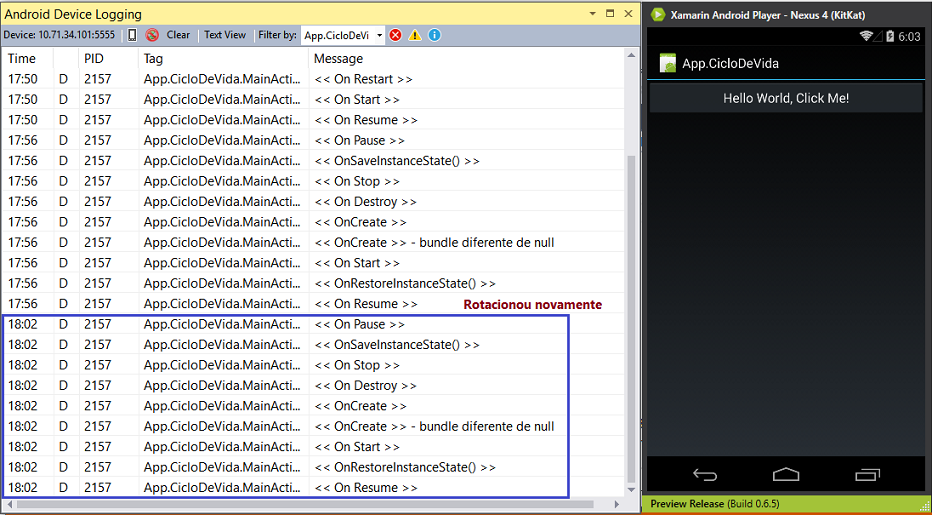The width and height of the screenshot is (932, 515).
Task: Click the App.CicloDeVi filter text field
Action: 337,36
